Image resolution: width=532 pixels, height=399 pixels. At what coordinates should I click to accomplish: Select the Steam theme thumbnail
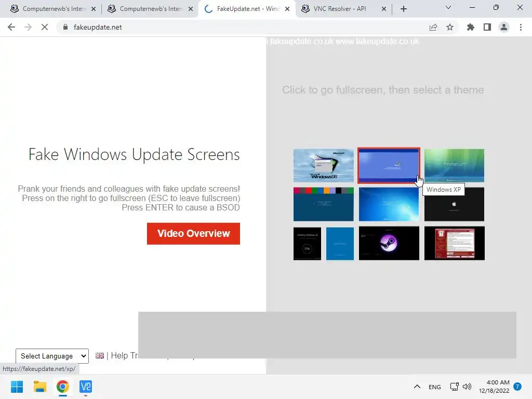click(389, 243)
